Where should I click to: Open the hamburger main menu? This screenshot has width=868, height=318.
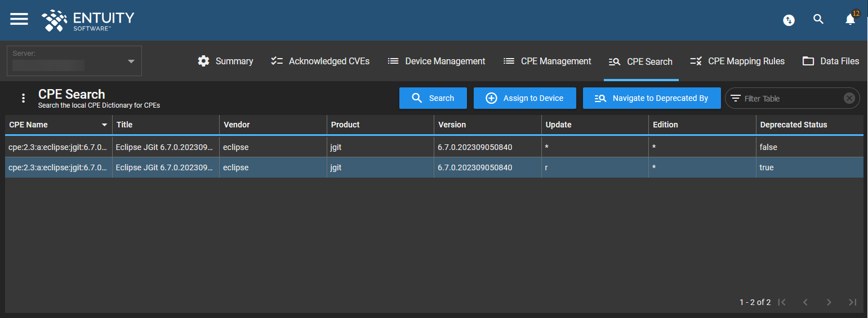tap(19, 19)
